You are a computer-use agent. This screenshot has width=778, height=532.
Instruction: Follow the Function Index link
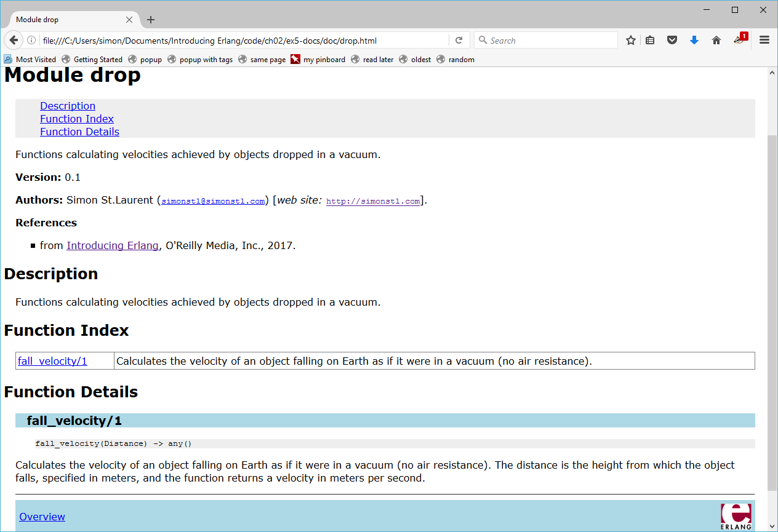pos(77,119)
